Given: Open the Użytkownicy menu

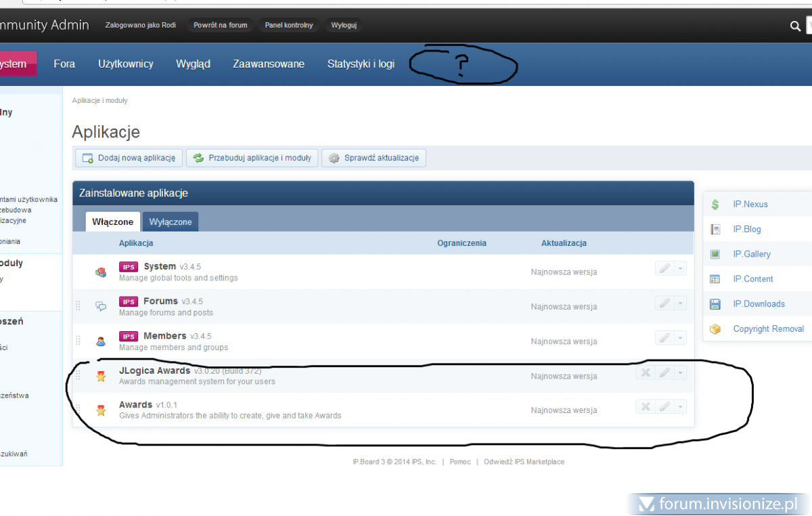Looking at the screenshot, I should pos(126,64).
